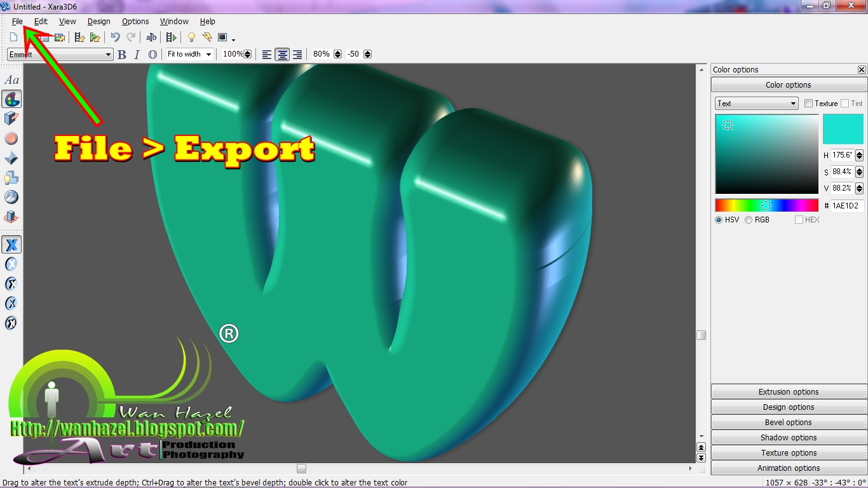
Task: Apply Italic to the text
Action: point(137,55)
